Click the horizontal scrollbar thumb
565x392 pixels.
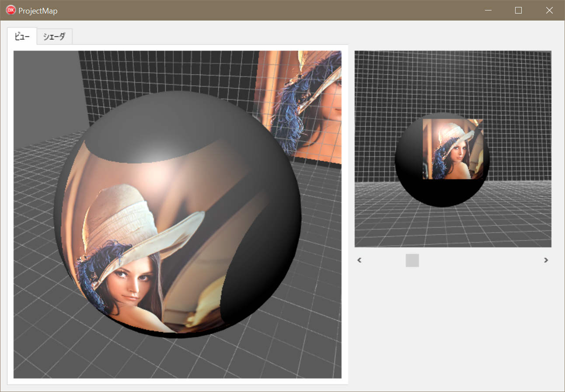[x=412, y=260]
